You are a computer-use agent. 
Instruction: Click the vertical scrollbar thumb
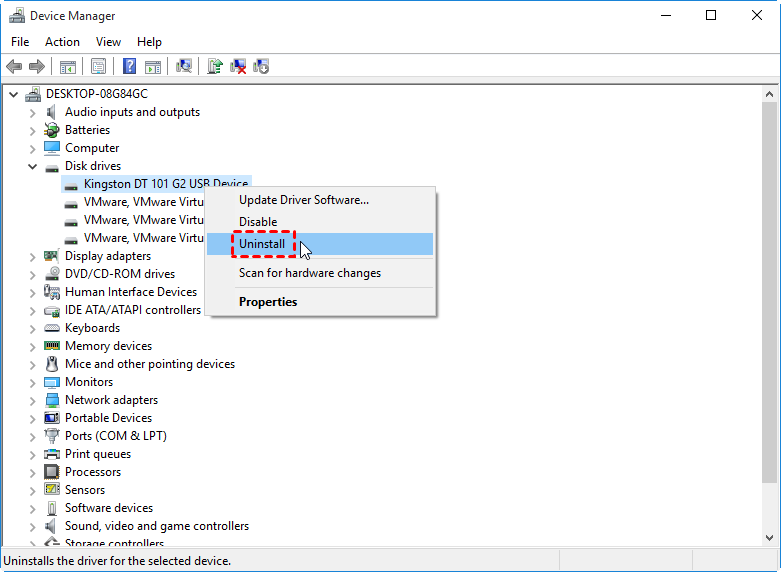pos(769,292)
